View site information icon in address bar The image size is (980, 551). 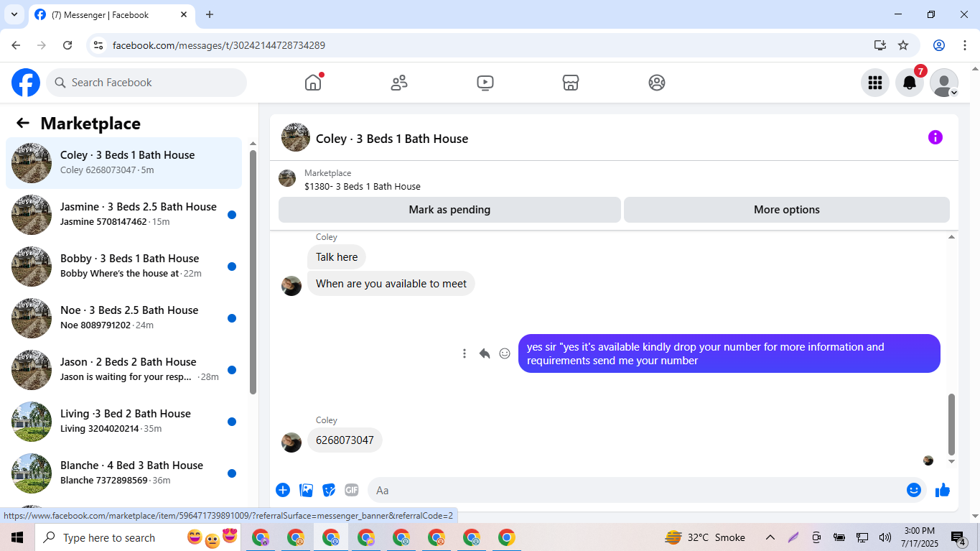tap(99, 45)
